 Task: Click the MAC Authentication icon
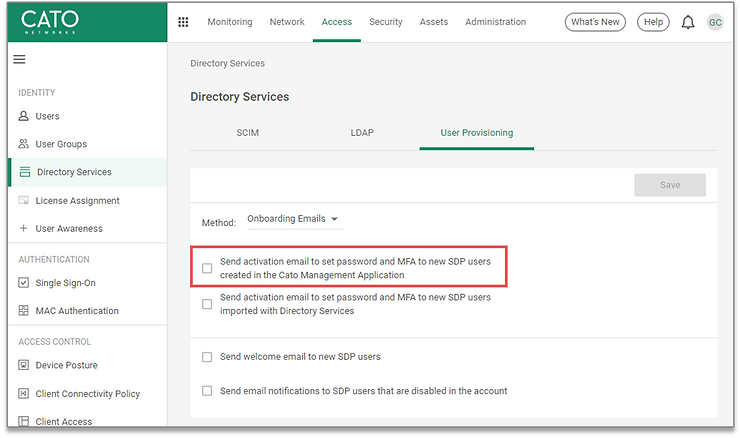coord(24,311)
